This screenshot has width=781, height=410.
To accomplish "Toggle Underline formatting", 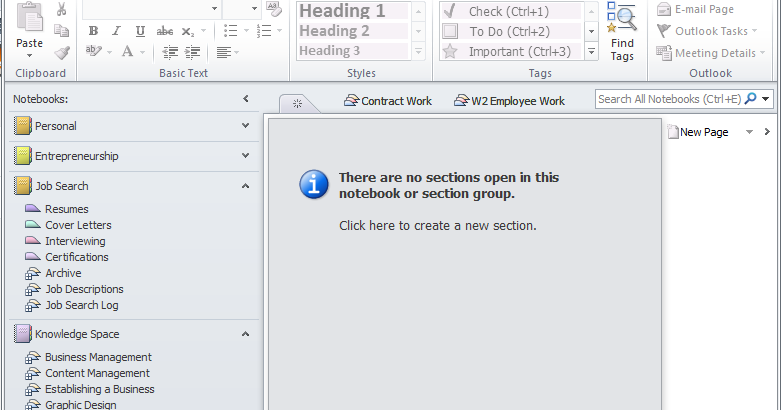I will click(x=140, y=31).
